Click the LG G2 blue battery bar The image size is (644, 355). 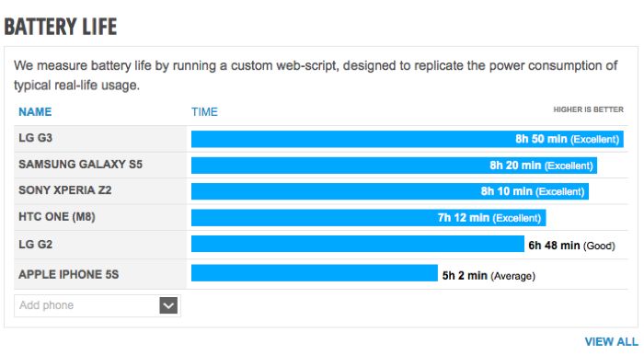[x=358, y=244]
